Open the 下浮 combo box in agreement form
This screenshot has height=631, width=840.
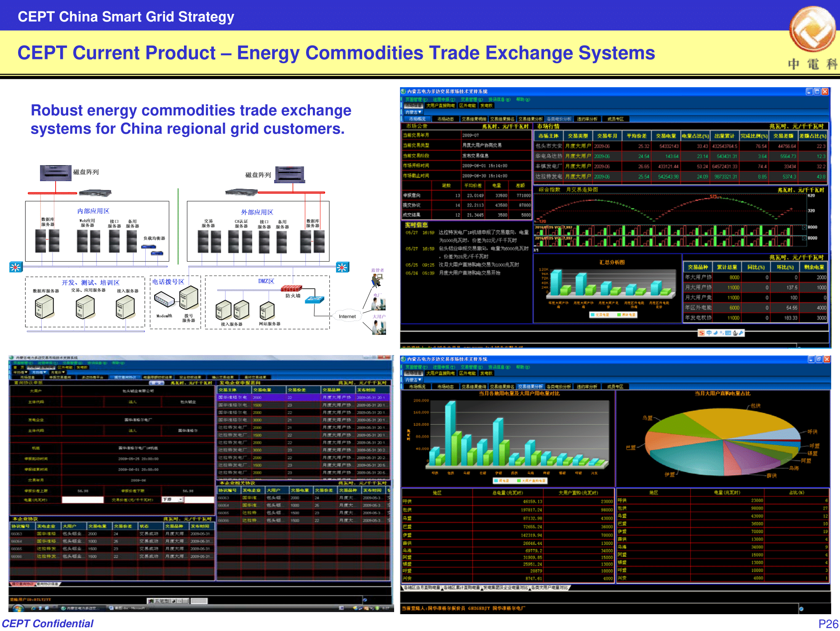click(x=173, y=500)
